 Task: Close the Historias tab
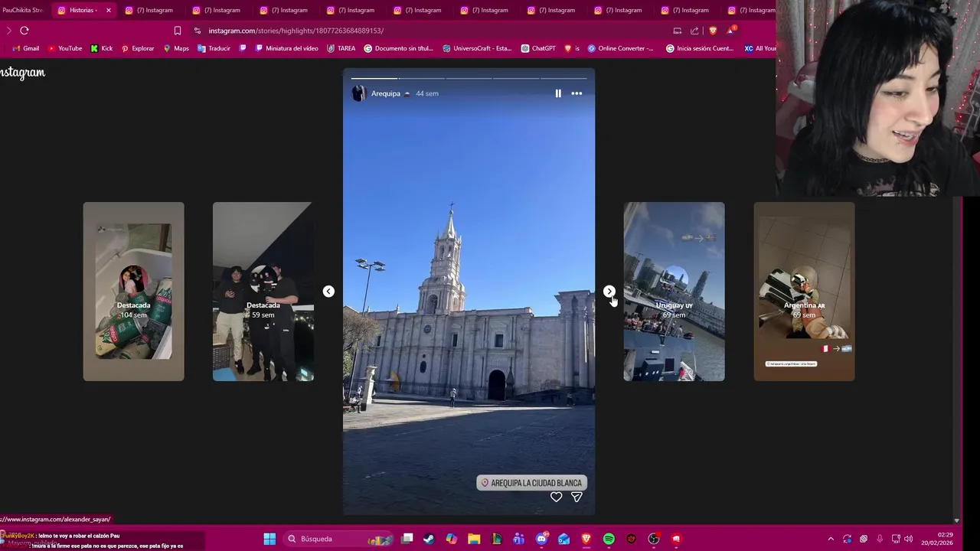108,10
